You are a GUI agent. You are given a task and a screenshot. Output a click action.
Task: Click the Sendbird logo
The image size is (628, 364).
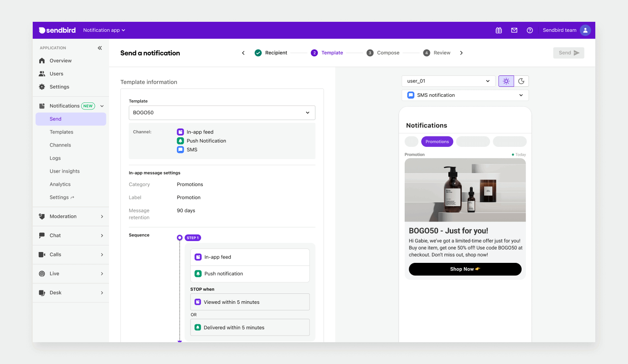57,30
